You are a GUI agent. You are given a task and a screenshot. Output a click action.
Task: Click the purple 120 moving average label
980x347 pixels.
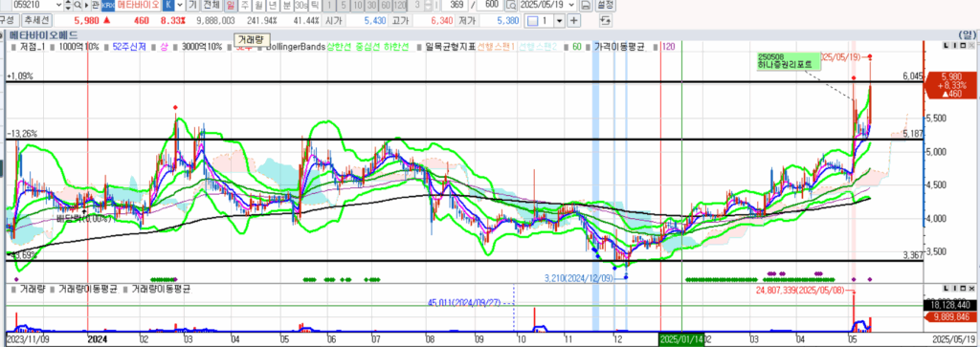tap(669, 46)
